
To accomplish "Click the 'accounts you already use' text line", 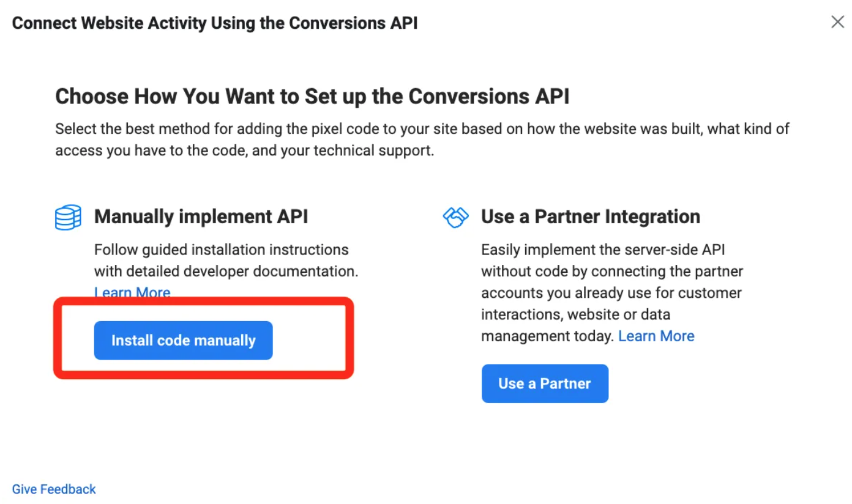I will tap(611, 292).
